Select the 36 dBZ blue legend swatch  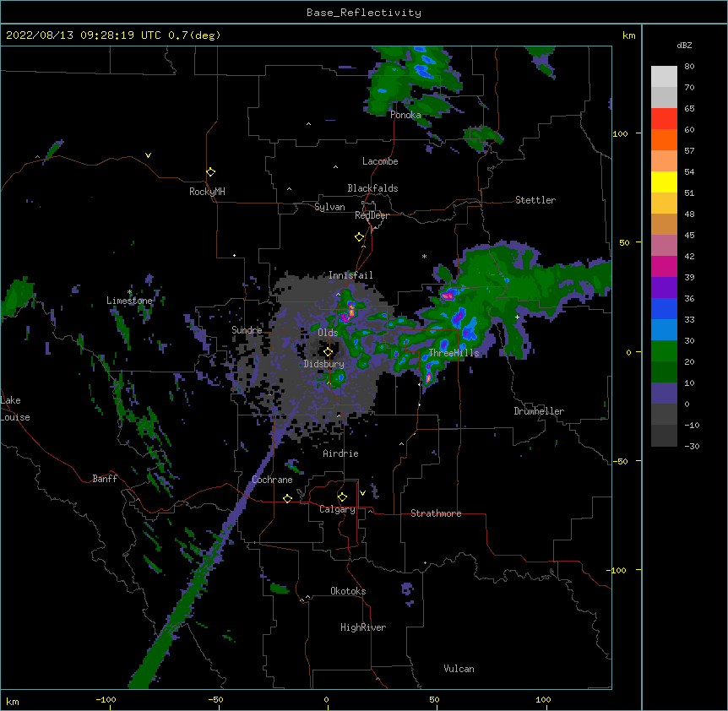[x=664, y=308]
